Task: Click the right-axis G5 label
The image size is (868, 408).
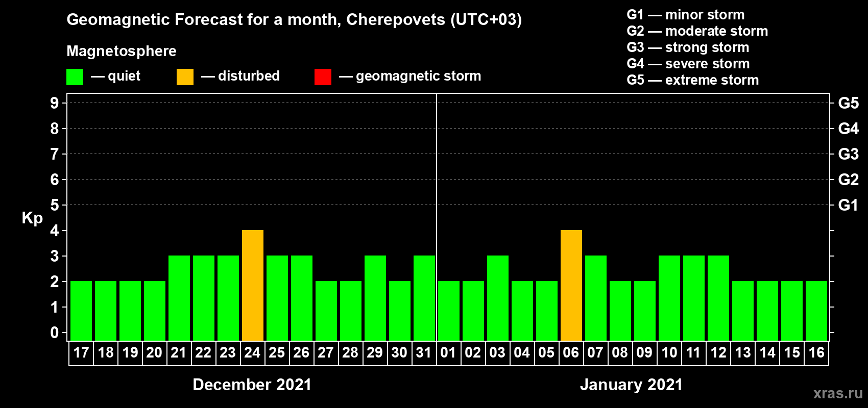Action: 849,103
